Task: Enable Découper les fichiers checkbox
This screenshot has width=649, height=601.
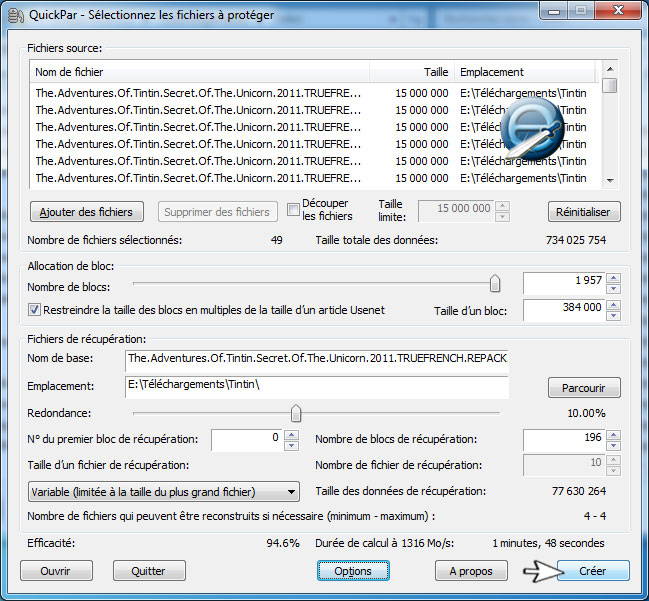Action: [x=293, y=209]
